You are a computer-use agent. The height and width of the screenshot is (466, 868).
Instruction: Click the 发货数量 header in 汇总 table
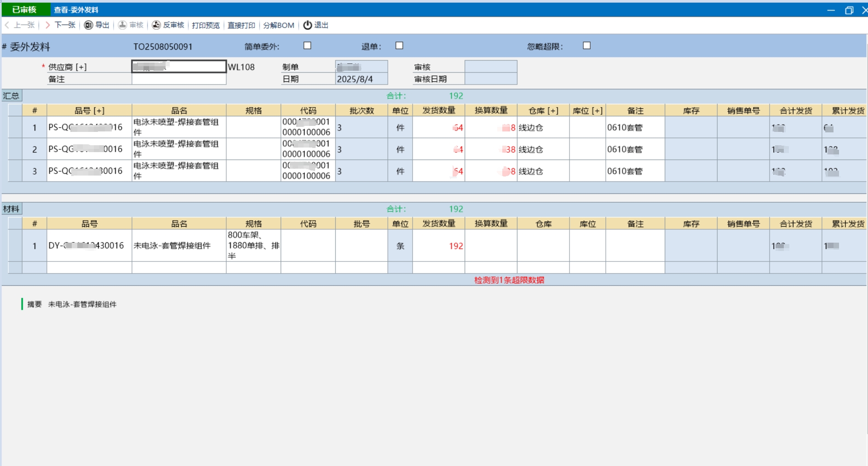coord(439,110)
